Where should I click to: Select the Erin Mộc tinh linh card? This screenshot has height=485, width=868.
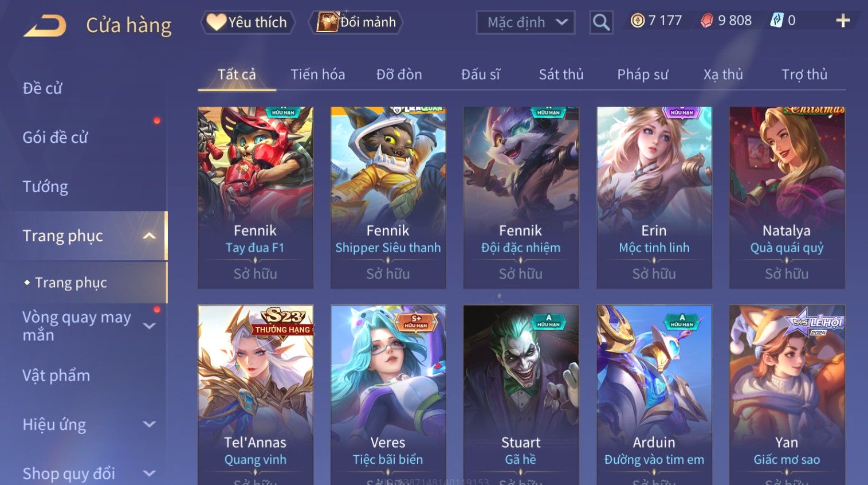(654, 197)
